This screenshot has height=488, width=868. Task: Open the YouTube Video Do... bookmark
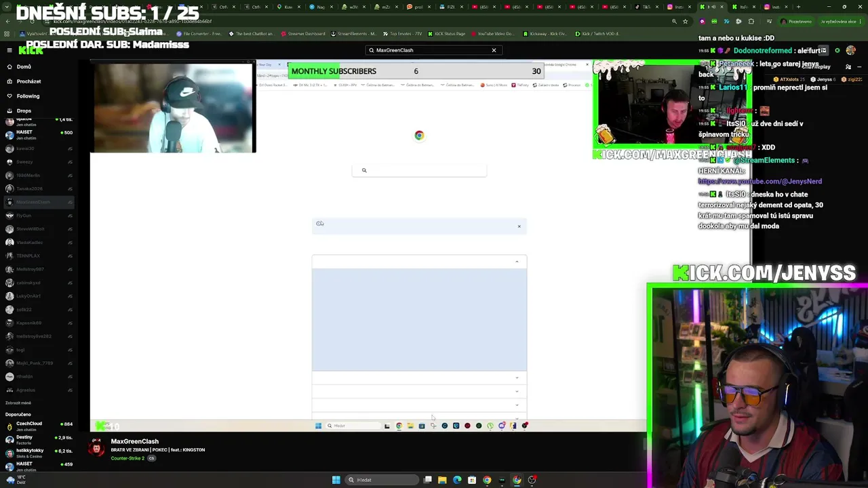click(493, 34)
